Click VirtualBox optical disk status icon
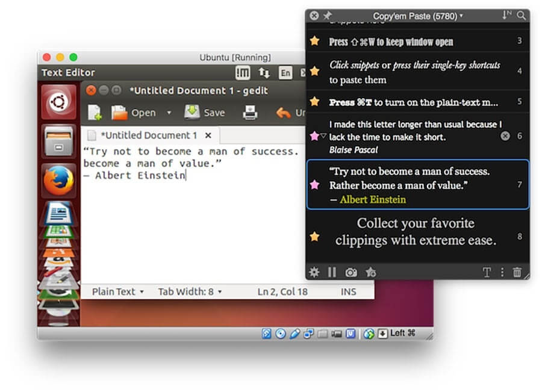 point(281,334)
